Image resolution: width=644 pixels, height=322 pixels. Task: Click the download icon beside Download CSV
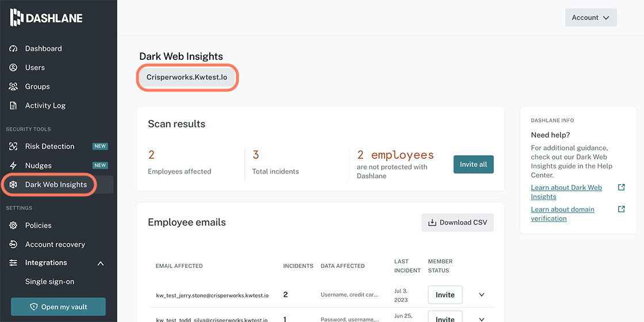[x=432, y=223]
